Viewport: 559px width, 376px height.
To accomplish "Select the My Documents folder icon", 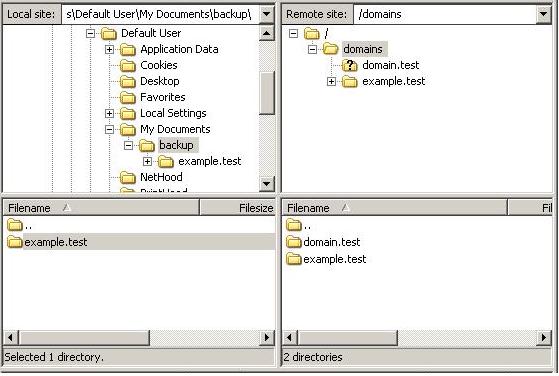I will coord(128,129).
